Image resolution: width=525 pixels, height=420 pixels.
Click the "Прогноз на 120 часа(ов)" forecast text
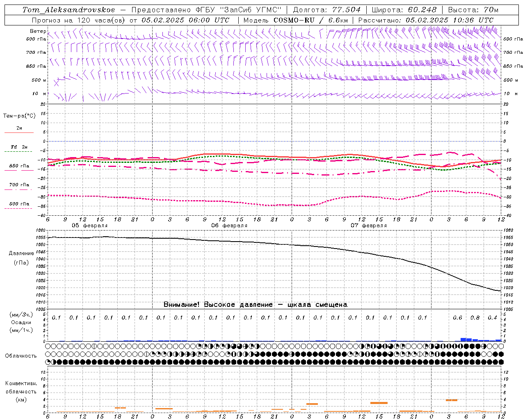tap(79, 20)
